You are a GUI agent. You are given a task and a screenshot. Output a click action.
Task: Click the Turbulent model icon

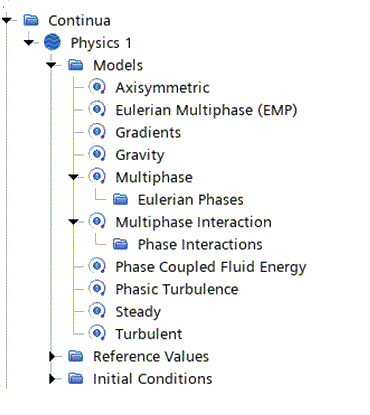[x=97, y=333]
